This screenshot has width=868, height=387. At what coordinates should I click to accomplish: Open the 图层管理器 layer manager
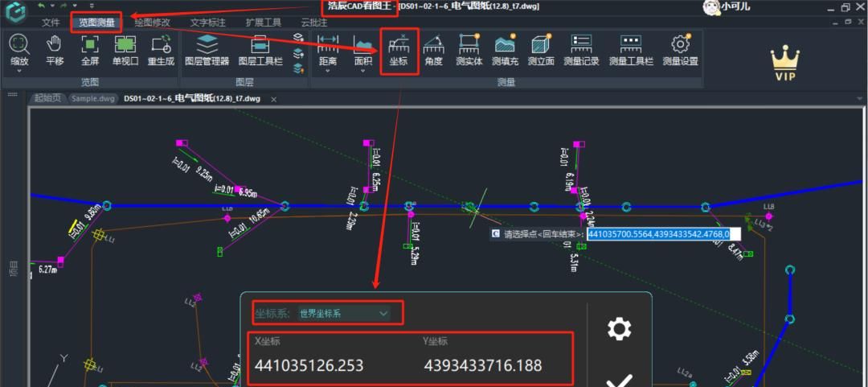207,50
